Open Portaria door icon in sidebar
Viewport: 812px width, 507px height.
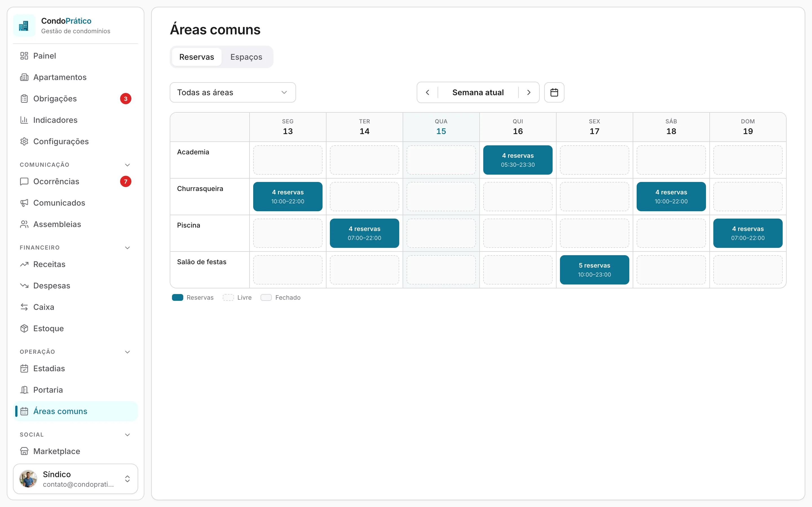click(24, 390)
